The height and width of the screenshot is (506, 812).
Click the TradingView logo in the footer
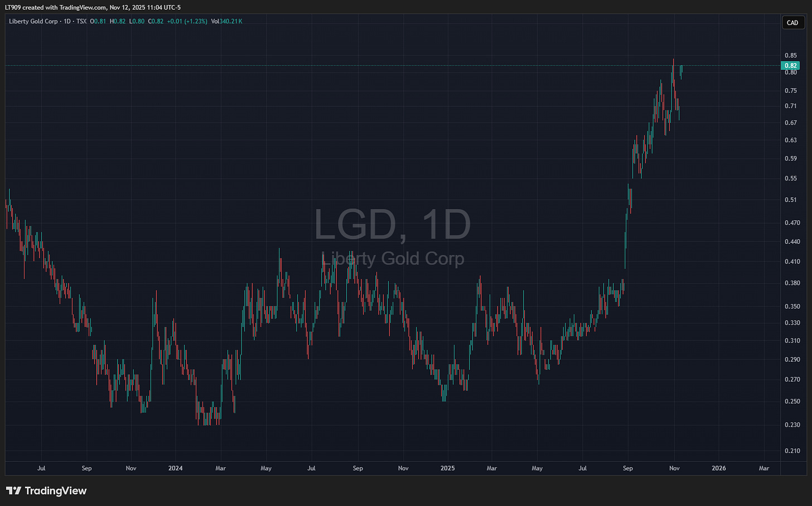(47, 491)
